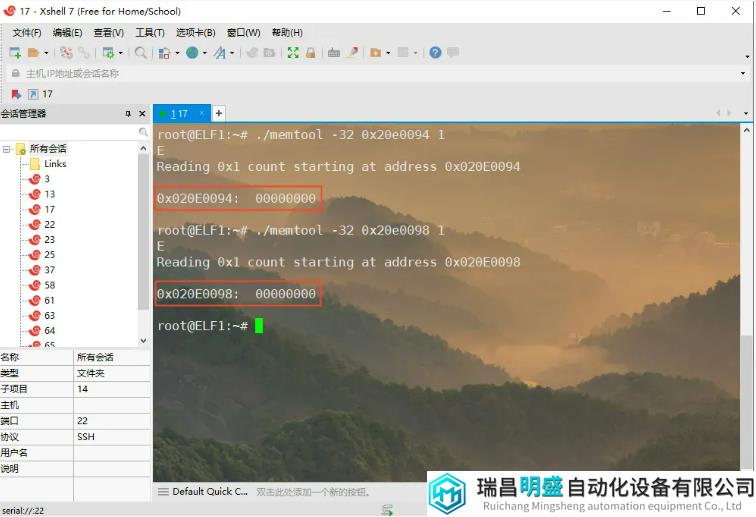The height and width of the screenshot is (517, 756).
Task: Select session 22 in the tree
Action: coord(42,225)
